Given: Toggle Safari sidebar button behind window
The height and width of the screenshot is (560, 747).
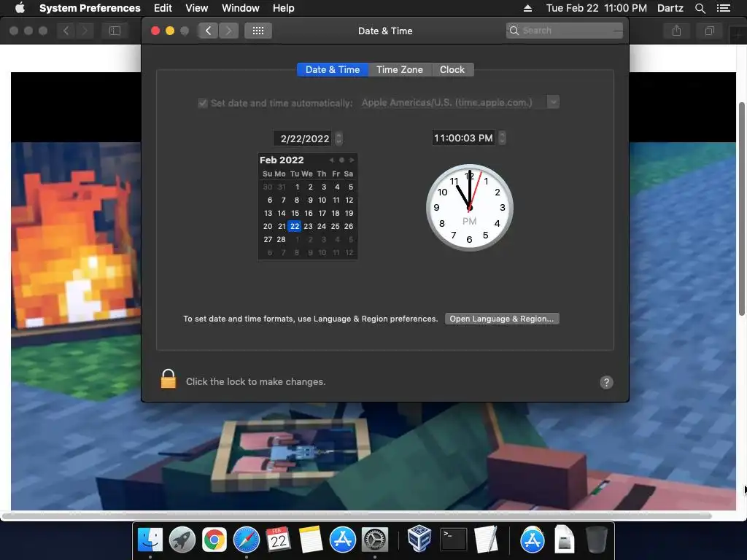Looking at the screenshot, I should click(x=115, y=31).
